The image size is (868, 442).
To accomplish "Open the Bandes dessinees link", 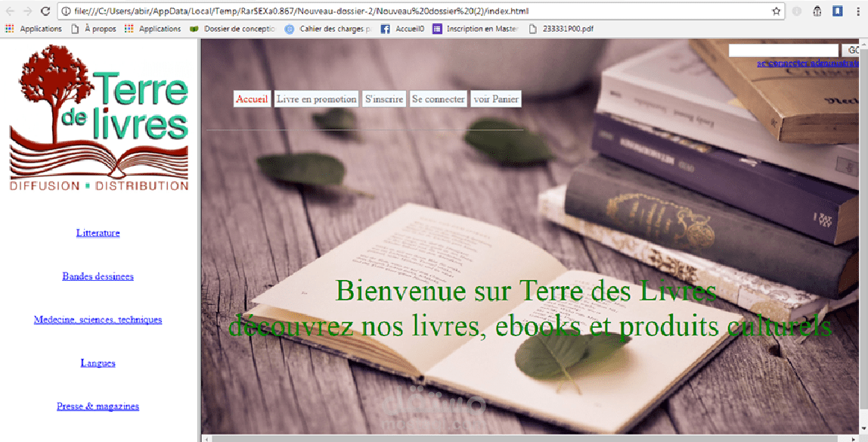I will [98, 276].
